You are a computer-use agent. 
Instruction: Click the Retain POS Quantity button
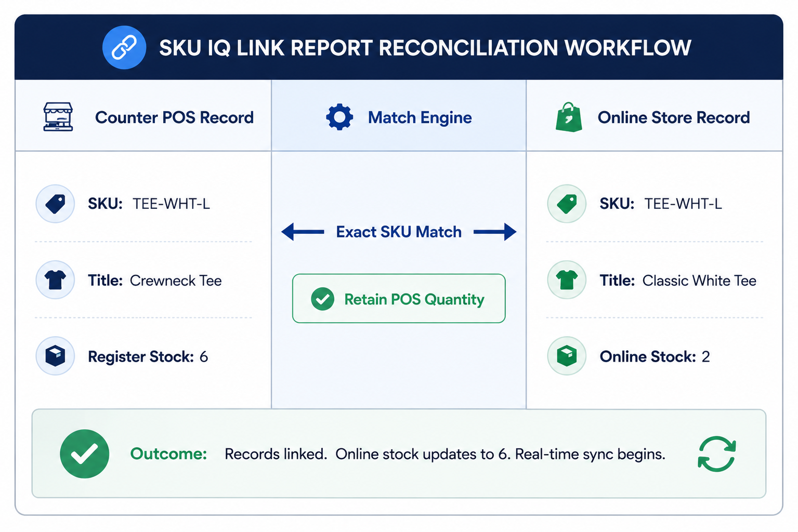point(399,299)
